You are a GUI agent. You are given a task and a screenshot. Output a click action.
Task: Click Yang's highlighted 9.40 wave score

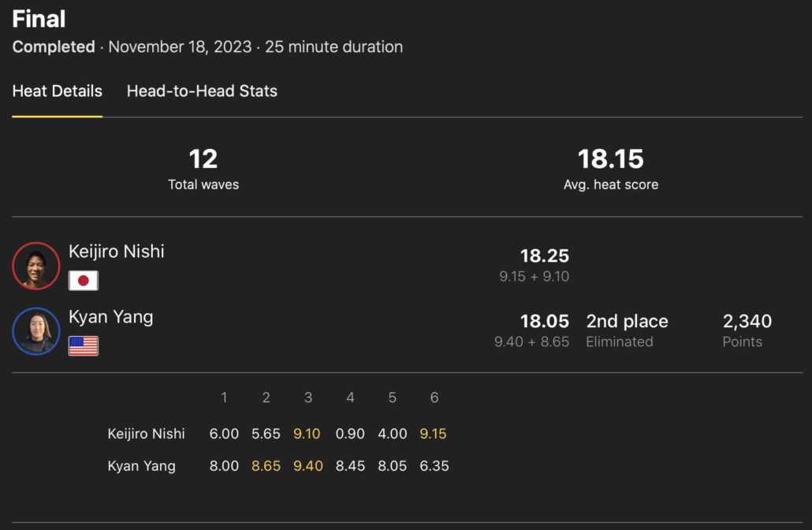(308, 466)
